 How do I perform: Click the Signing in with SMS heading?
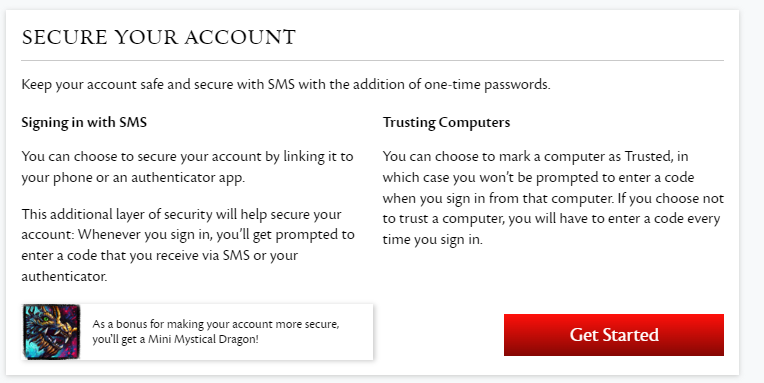(x=84, y=122)
